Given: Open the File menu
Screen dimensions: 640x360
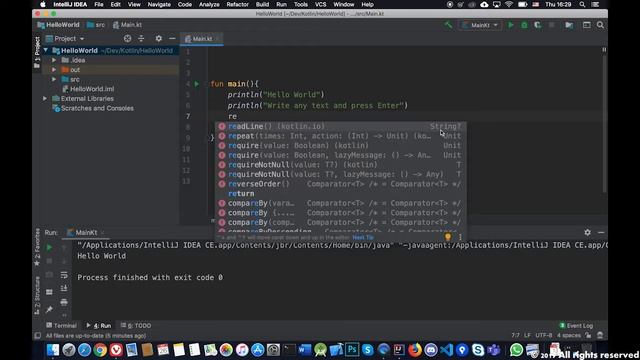Looking at the screenshot, I should click(x=99, y=4).
